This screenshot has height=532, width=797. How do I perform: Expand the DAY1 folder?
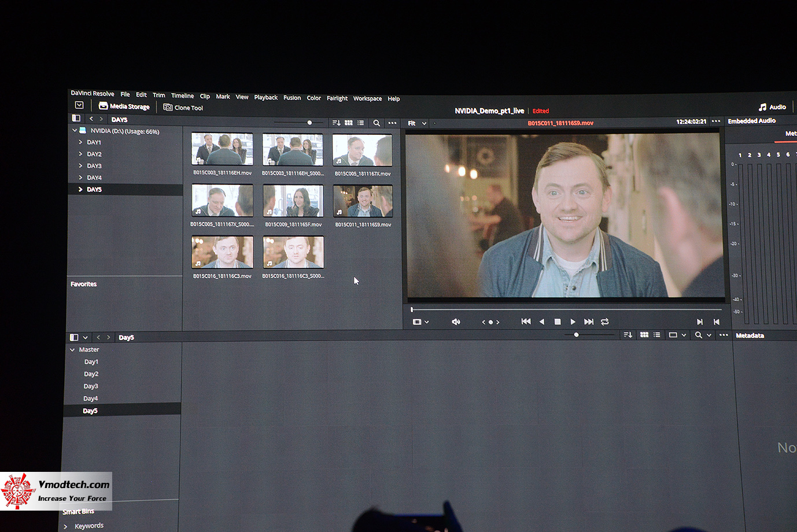[80, 142]
